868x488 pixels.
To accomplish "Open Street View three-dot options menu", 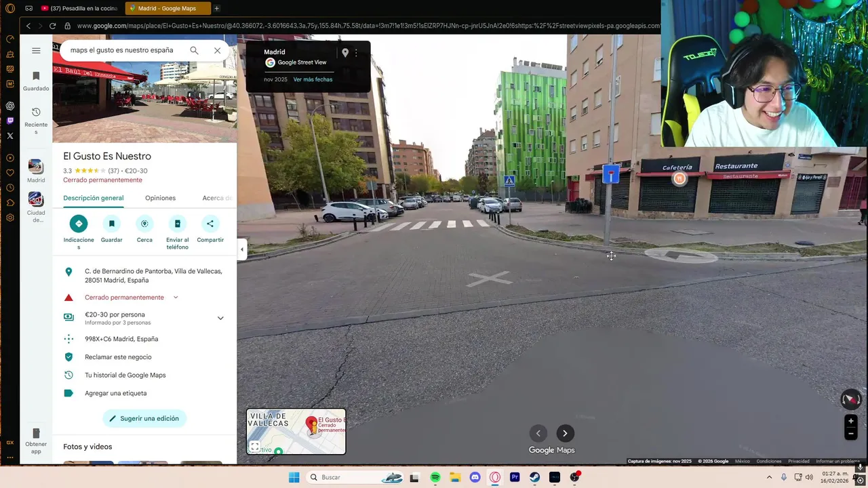I will 356,53.
